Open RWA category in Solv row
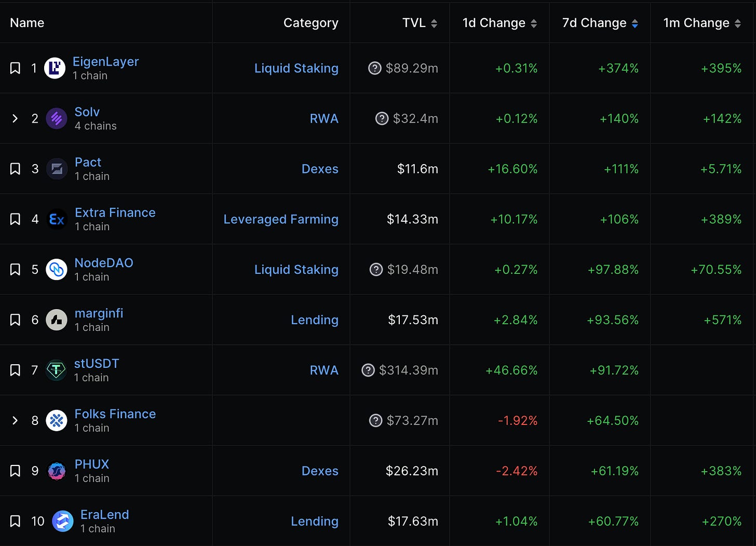The height and width of the screenshot is (546, 756). click(x=324, y=118)
